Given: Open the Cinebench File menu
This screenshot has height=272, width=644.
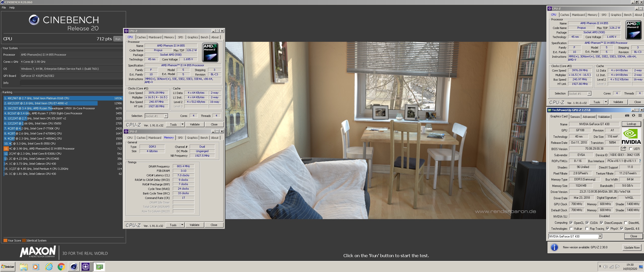Looking at the screenshot, I should (x=4, y=8).
